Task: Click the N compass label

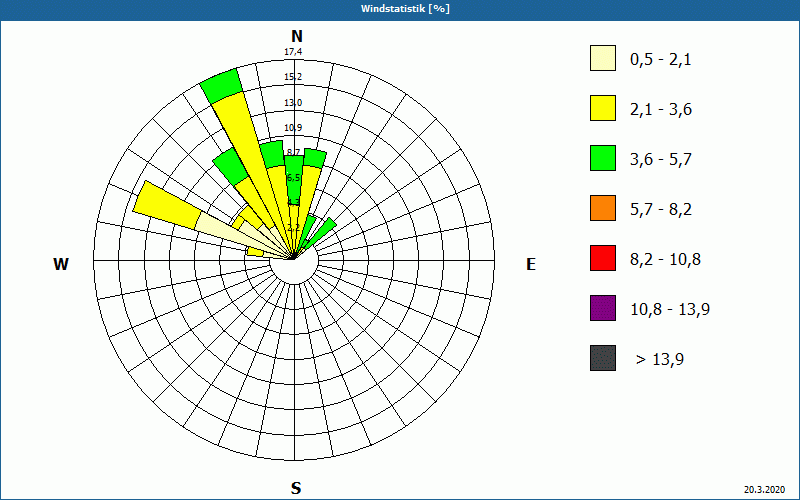Action: click(x=296, y=36)
